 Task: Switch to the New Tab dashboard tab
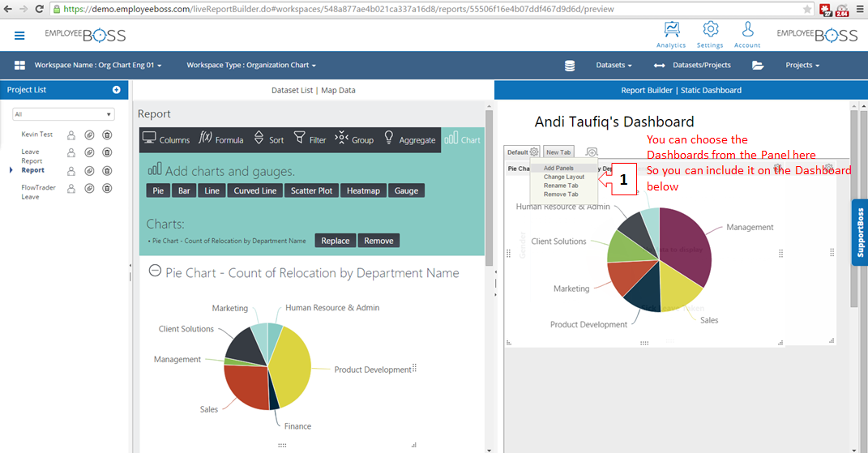tap(558, 152)
